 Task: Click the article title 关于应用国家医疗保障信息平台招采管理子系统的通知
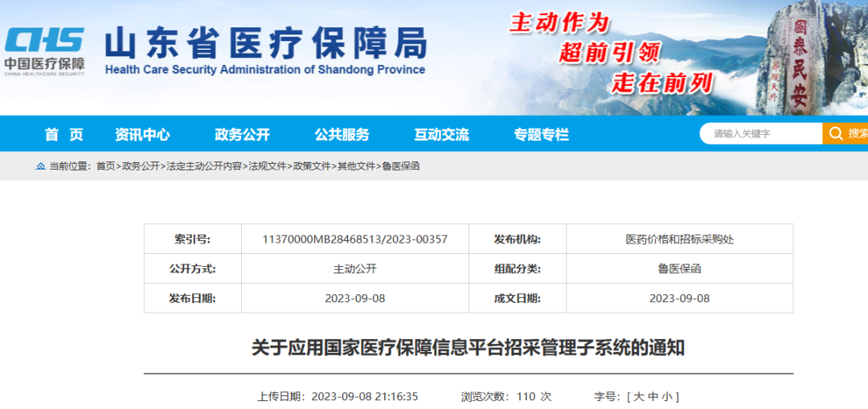click(x=469, y=348)
